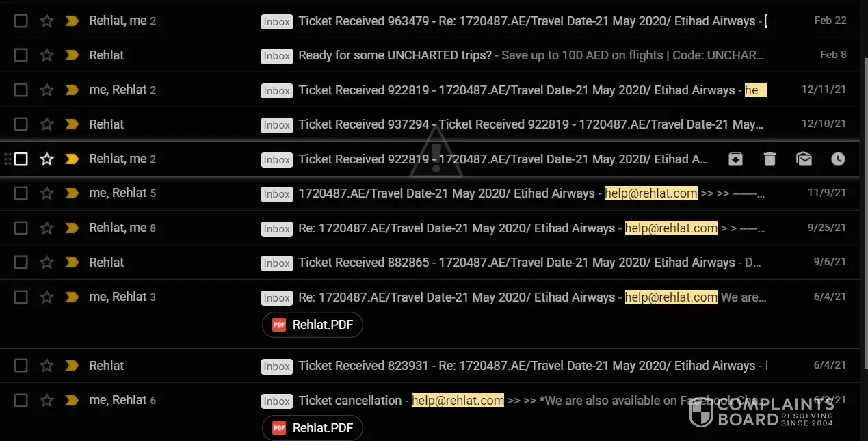This screenshot has width=868, height=441.
Task: Select the Ticket Received 963479 email checkbox
Action: (21, 21)
